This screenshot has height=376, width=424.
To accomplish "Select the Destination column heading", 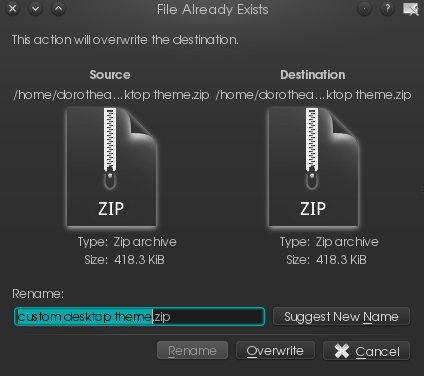I will click(313, 75).
